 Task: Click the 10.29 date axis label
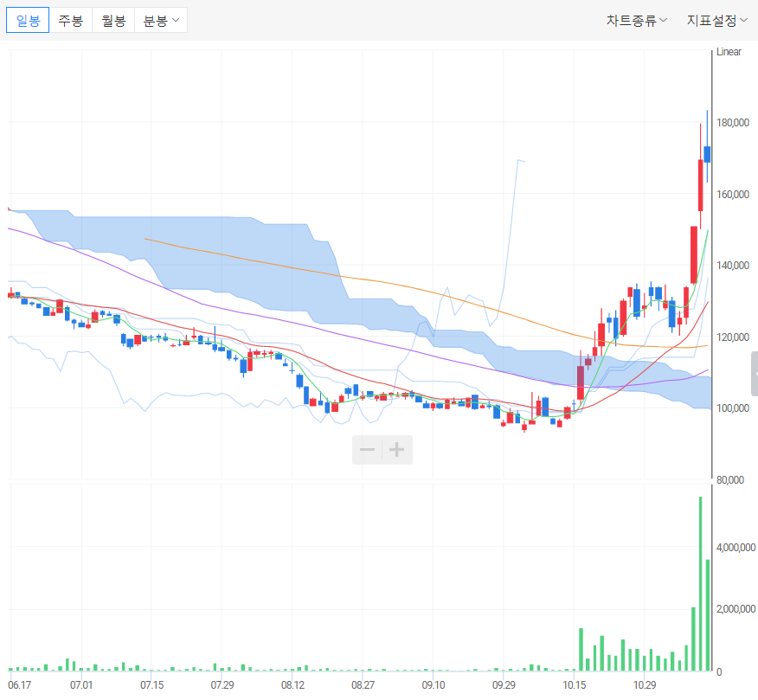[x=645, y=685]
